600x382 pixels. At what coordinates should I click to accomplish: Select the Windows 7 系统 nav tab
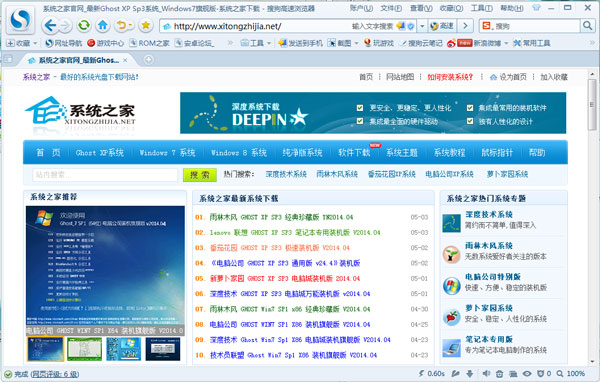pyautogui.click(x=167, y=153)
